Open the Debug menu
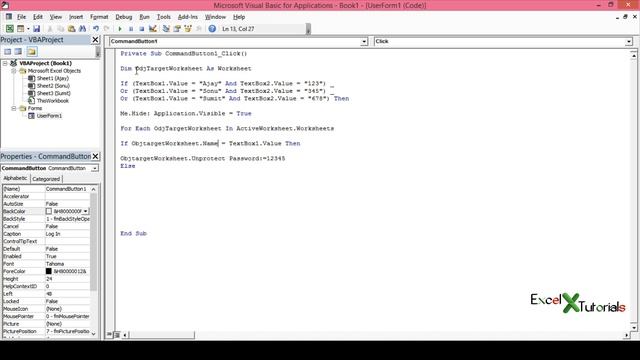The width and height of the screenshot is (640, 360). (124, 17)
